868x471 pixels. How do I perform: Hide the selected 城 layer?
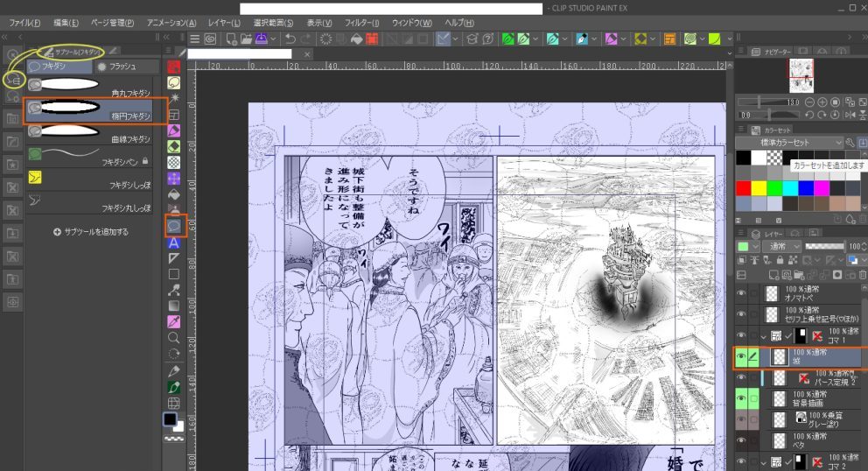pyautogui.click(x=741, y=357)
